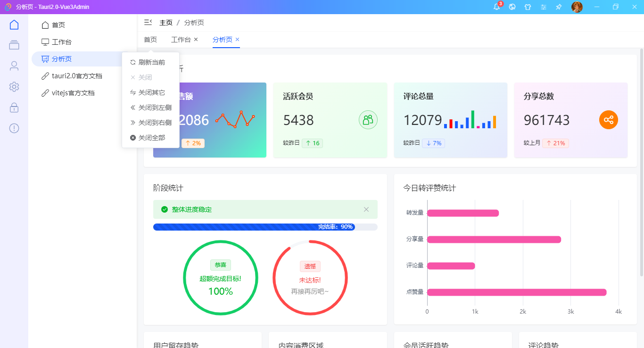This screenshot has height=348, width=644.
Task: Click the share icon on 分享总数 card
Action: click(x=609, y=120)
